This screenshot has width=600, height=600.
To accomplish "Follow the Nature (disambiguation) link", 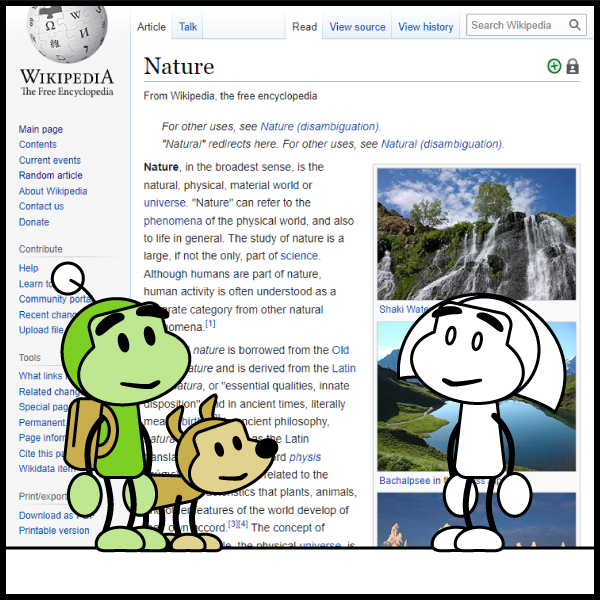I will [x=320, y=127].
